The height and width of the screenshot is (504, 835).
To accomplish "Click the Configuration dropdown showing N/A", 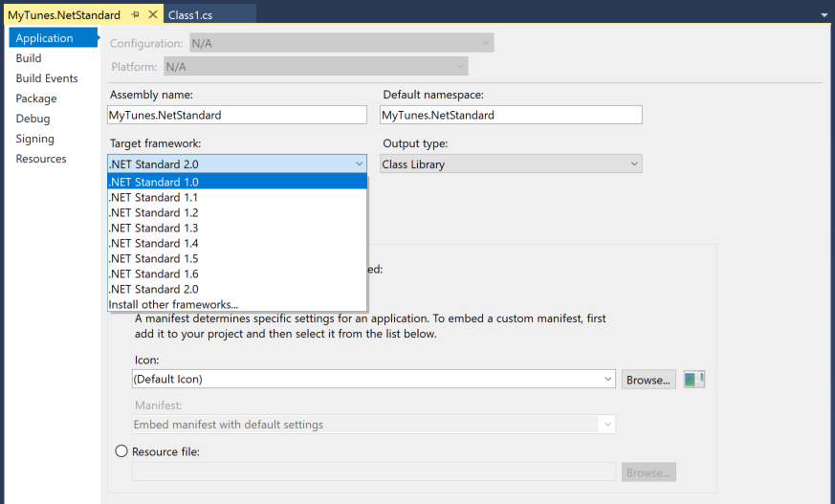I will tap(341, 43).
